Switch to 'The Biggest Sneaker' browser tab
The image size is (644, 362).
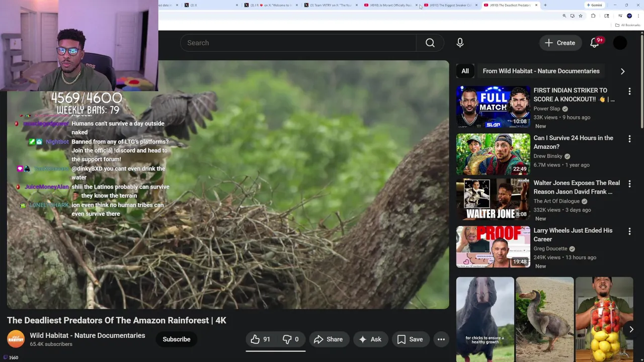pyautogui.click(x=450, y=5)
